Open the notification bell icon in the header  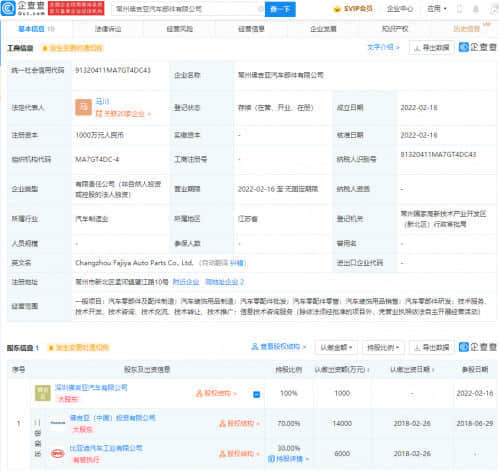point(476,9)
